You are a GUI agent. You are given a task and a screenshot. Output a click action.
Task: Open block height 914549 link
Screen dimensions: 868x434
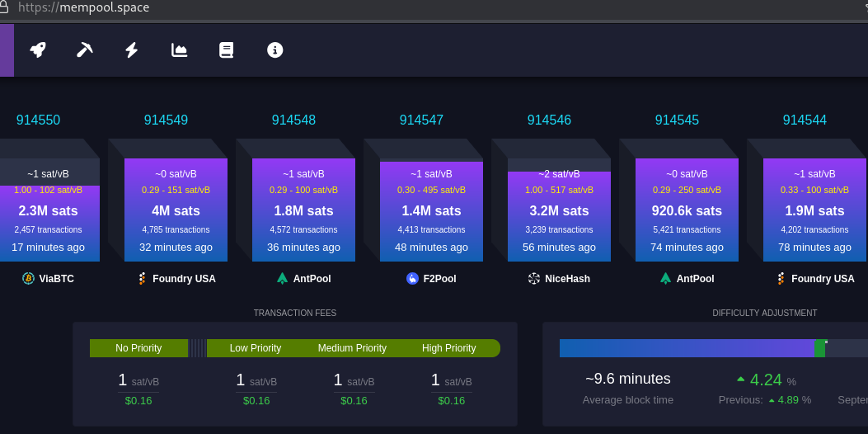166,120
